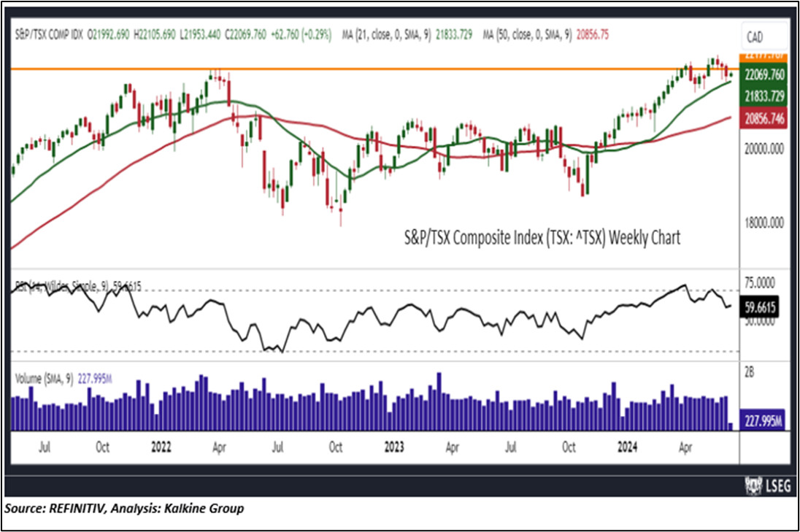The width and height of the screenshot is (800, 532).
Task: Click the 2023 year label on time axis
Action: tap(394, 447)
